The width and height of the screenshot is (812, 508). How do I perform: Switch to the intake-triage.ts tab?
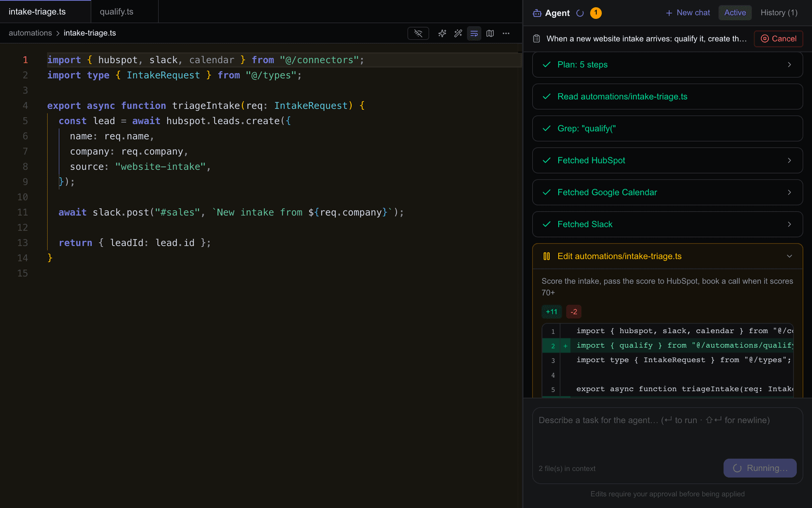45,11
